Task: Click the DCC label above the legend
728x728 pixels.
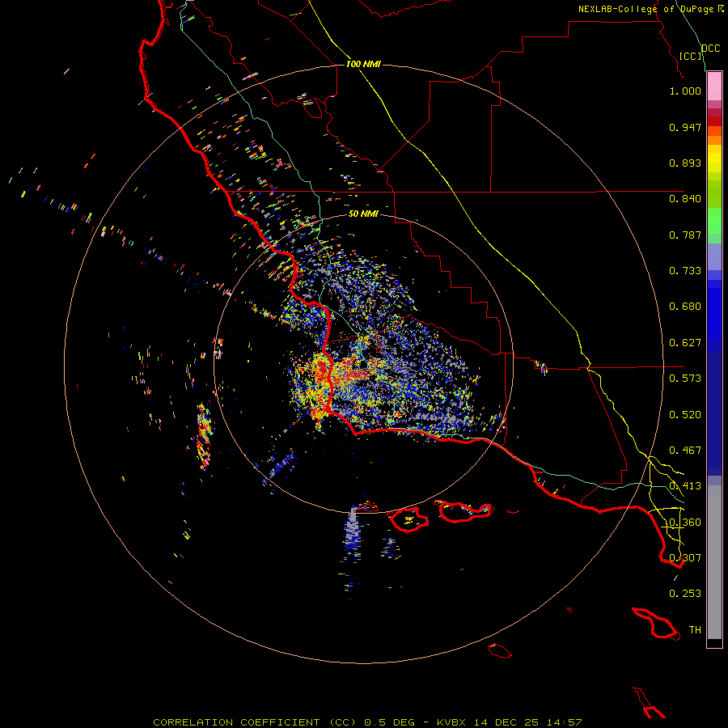Action: click(710, 49)
